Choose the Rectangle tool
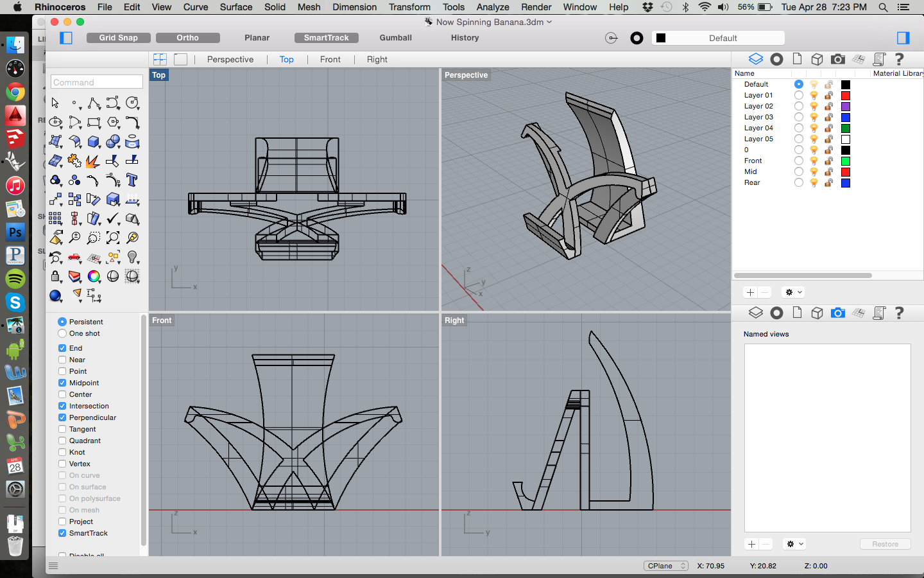The height and width of the screenshot is (578, 924). point(94,122)
